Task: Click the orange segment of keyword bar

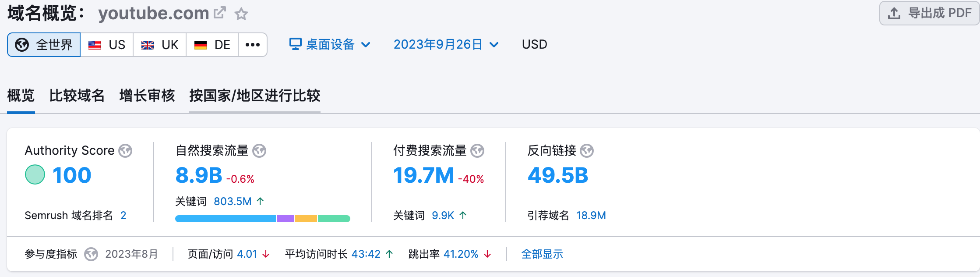Action: 306,219
